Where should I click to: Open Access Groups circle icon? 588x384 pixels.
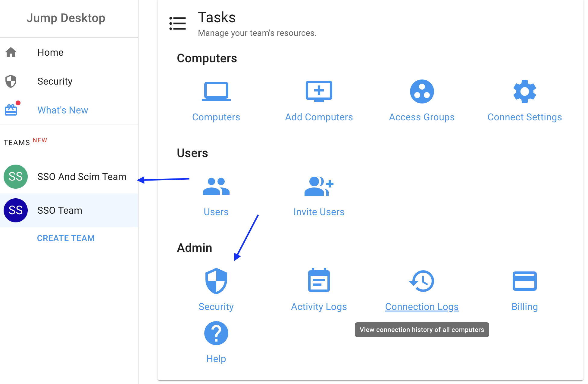[x=422, y=91]
